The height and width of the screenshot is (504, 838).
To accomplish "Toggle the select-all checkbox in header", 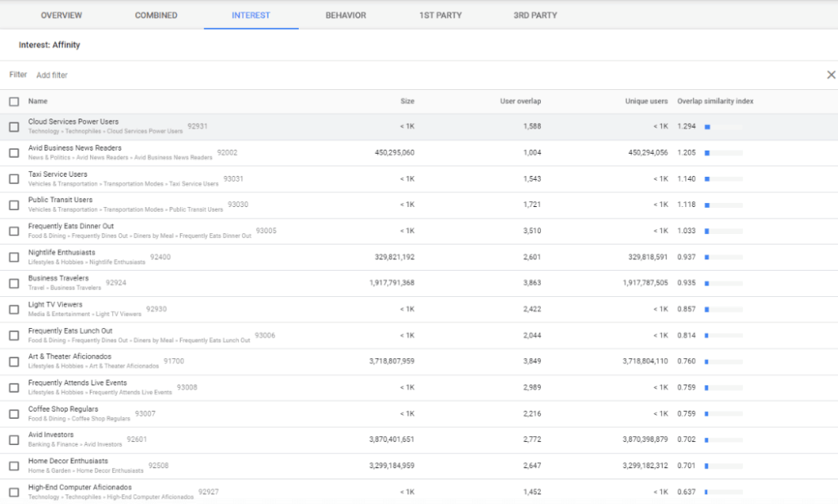I will coord(14,101).
